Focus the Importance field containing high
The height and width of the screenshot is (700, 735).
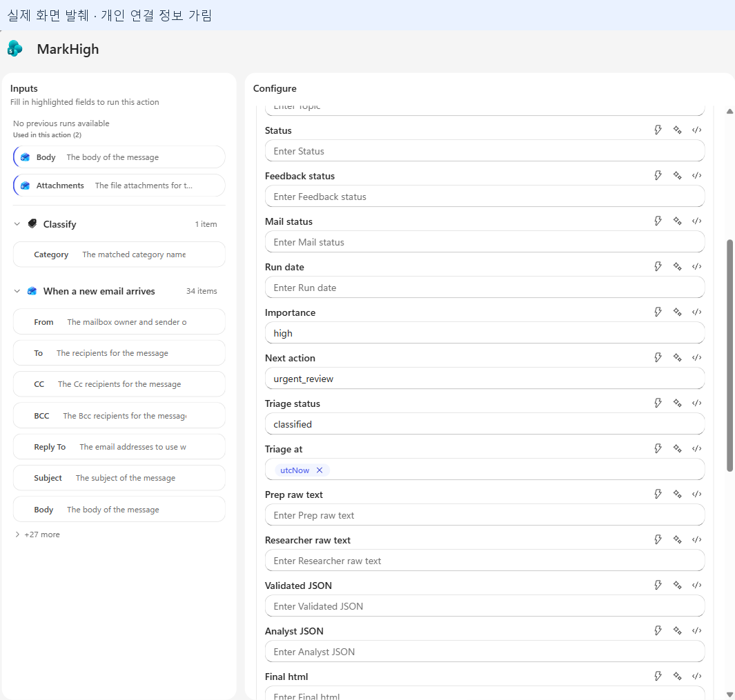click(484, 333)
